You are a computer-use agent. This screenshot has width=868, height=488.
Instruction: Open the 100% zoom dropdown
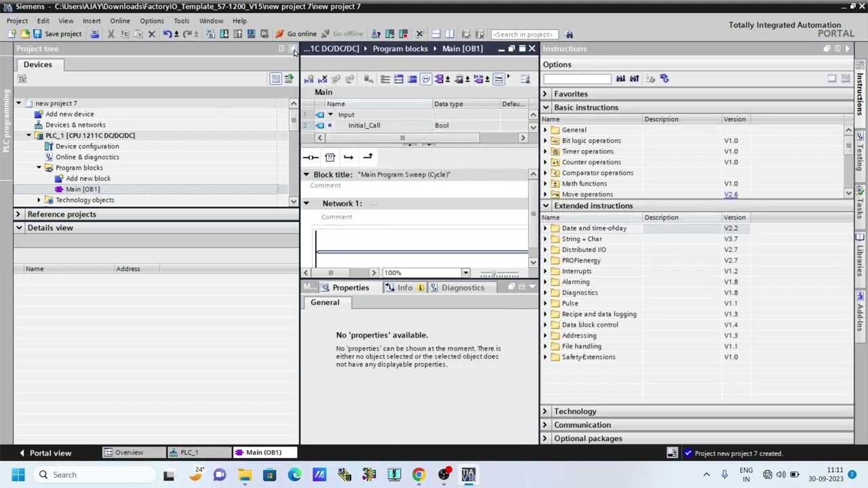tap(465, 273)
